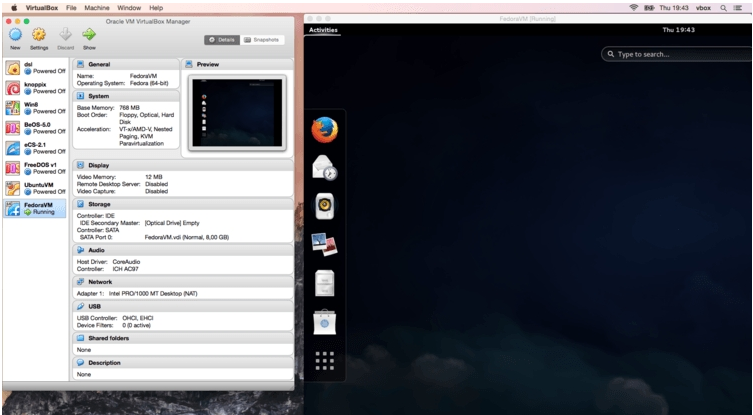Image resolution: width=753 pixels, height=415 pixels.
Task: Show applications grid in Fedora dash
Action: (325, 361)
